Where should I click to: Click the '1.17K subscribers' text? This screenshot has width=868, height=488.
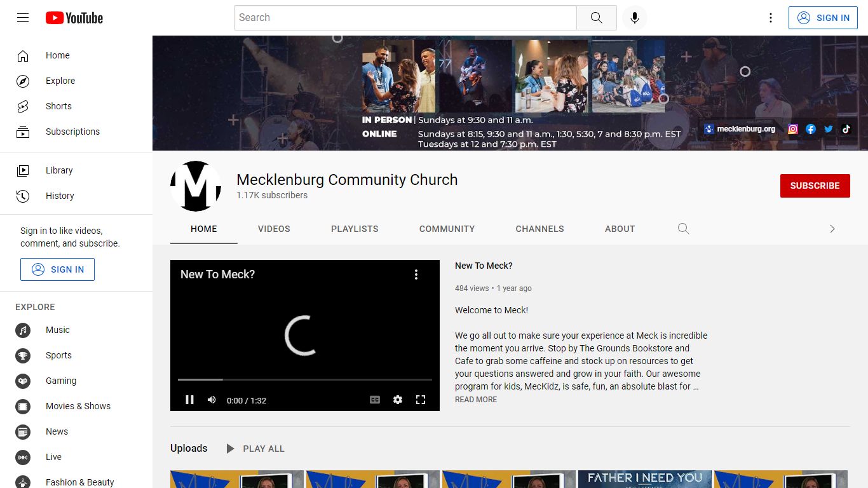(272, 195)
